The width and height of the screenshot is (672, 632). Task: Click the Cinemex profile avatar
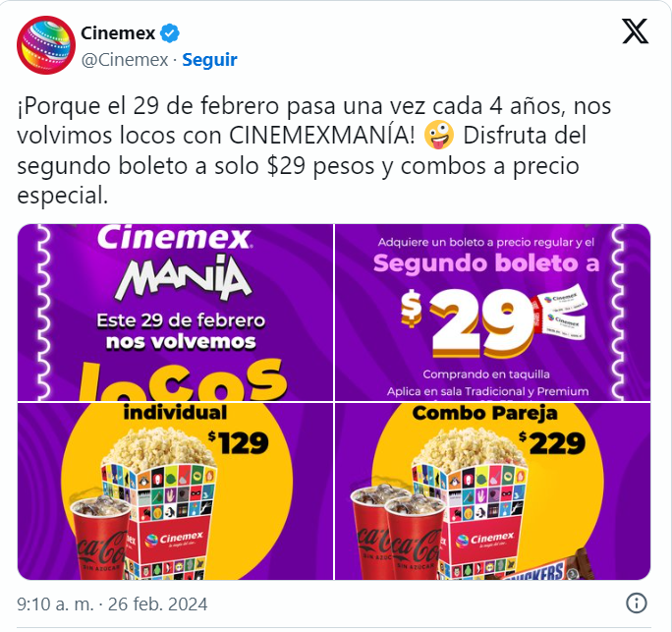coord(46,45)
